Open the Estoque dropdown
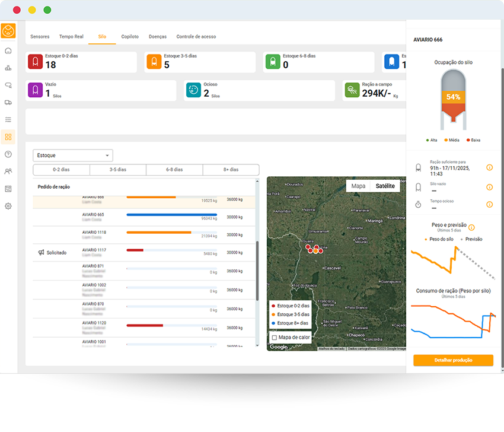This screenshot has height=432, width=504. point(72,155)
